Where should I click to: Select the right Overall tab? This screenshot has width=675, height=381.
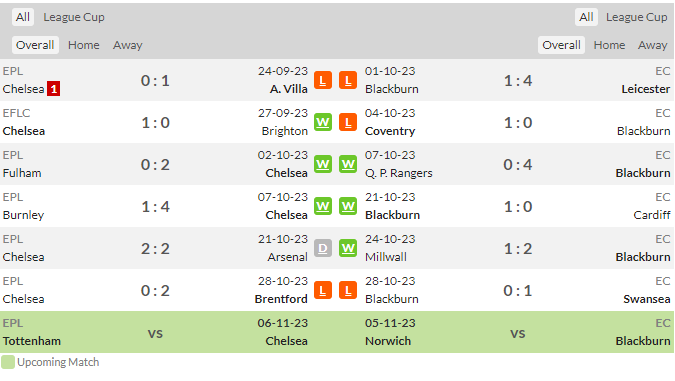[x=561, y=45]
